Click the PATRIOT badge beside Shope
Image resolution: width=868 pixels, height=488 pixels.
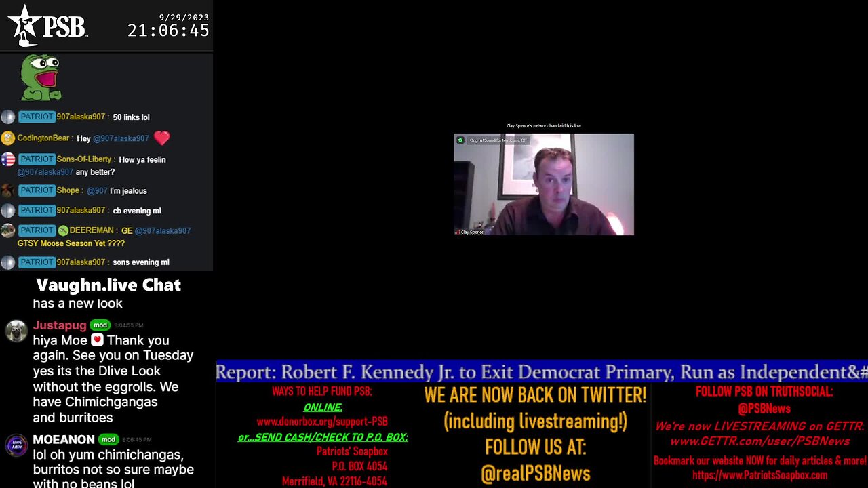click(x=37, y=190)
